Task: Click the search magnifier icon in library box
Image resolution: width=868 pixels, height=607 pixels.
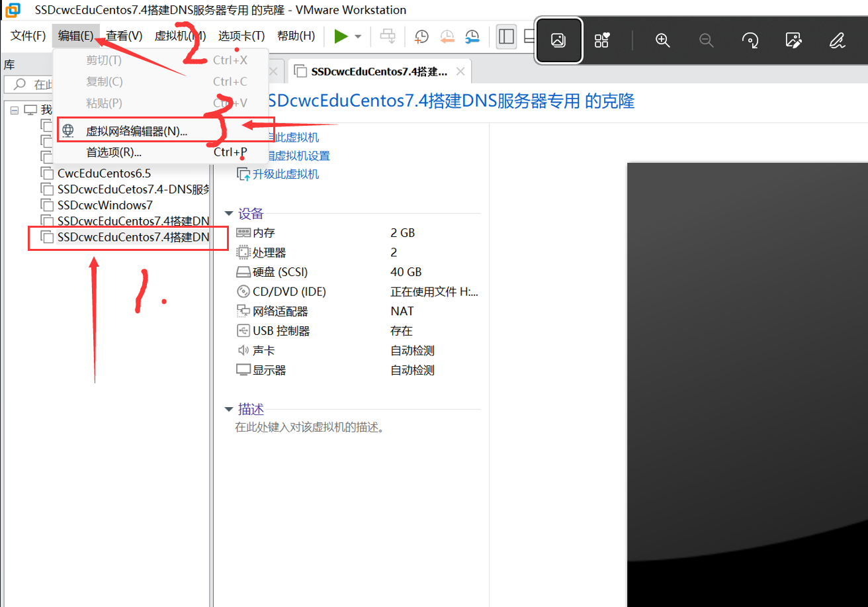Action: coord(20,85)
